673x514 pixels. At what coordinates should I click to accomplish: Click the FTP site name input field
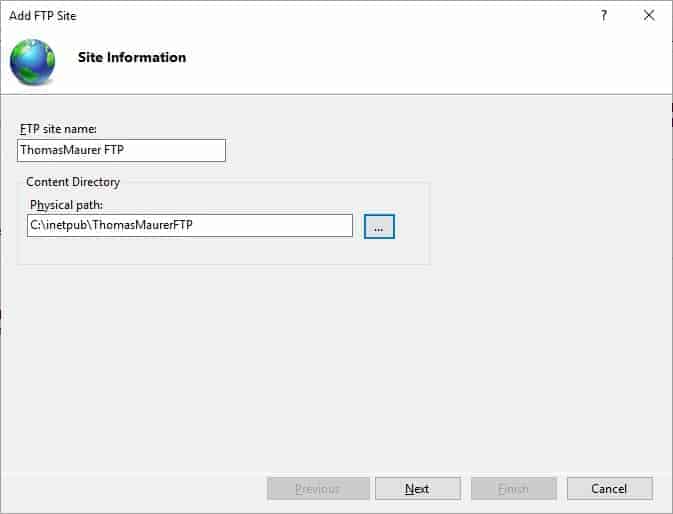[121, 150]
